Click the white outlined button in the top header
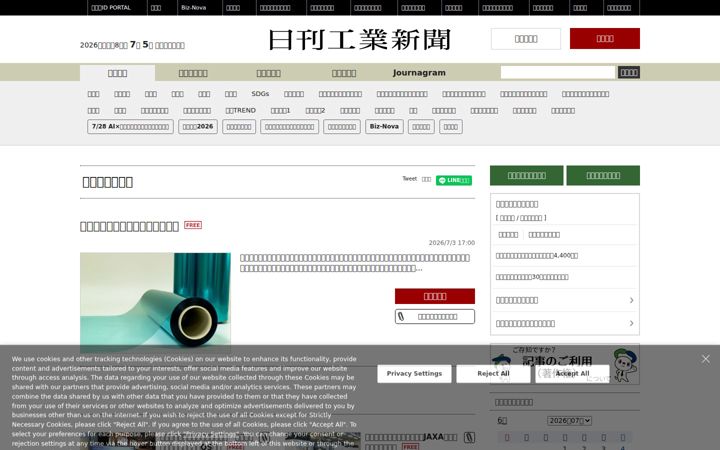Image resolution: width=720 pixels, height=450 pixels. click(x=526, y=39)
